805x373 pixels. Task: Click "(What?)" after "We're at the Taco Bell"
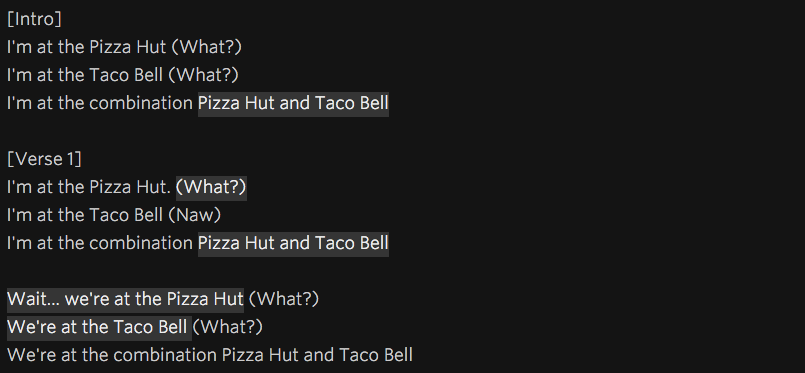pyautogui.click(x=227, y=327)
